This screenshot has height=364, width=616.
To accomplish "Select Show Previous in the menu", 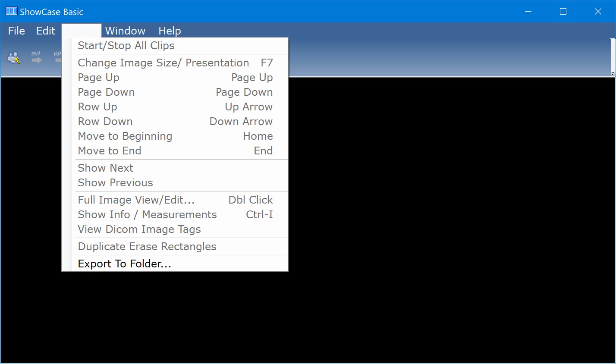I will 115,183.
